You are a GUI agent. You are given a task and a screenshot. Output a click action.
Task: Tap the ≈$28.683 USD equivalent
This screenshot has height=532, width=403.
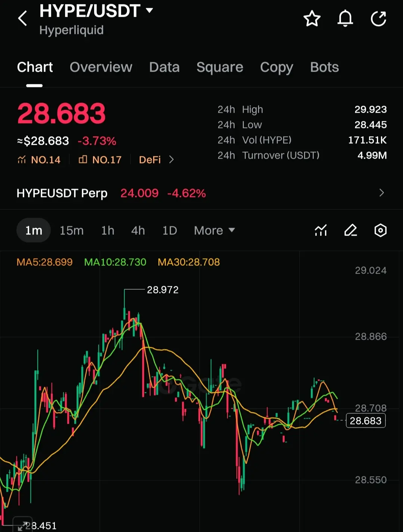[43, 141]
